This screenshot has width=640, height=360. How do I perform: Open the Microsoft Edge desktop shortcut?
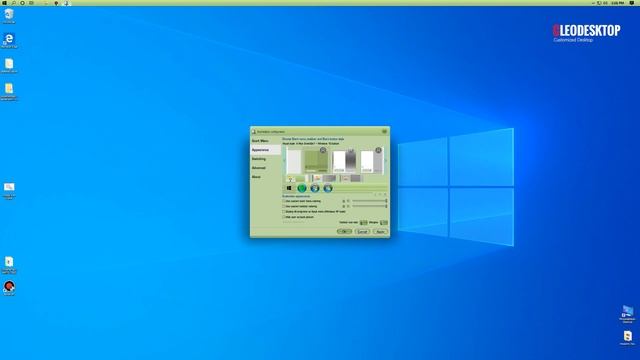click(x=9, y=40)
